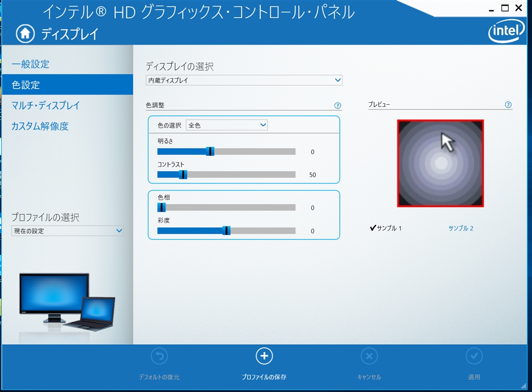
Task: Click the contrast value 50
Action: tap(312, 175)
